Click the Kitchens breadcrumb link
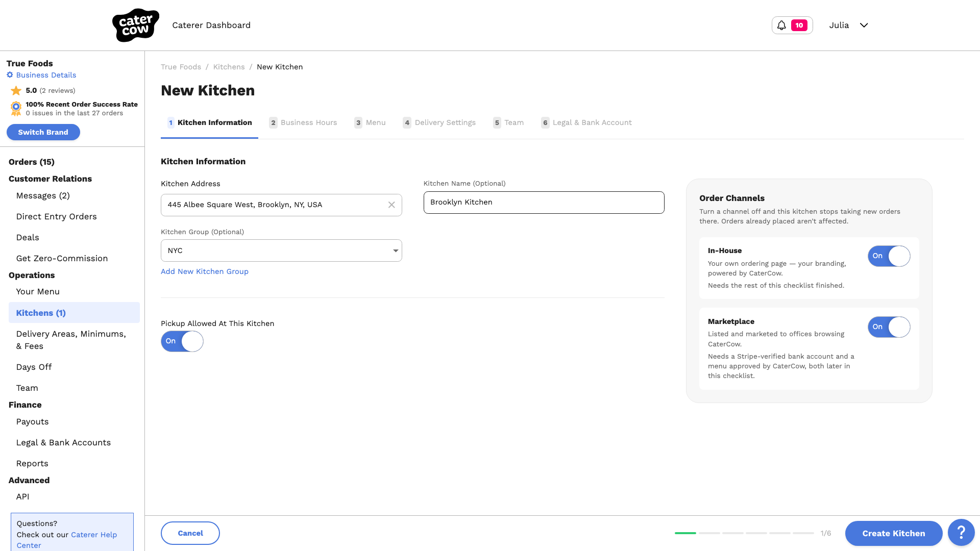980x551 pixels. point(229,67)
